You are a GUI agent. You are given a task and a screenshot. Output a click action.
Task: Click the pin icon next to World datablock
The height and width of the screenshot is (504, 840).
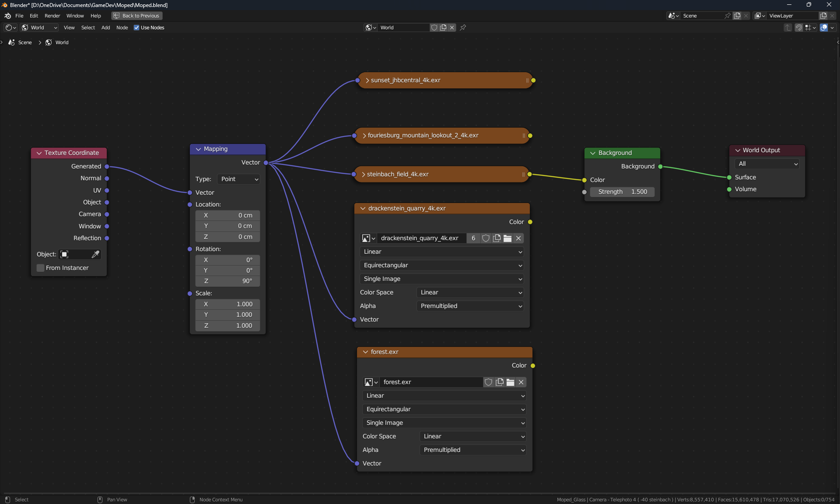463,28
